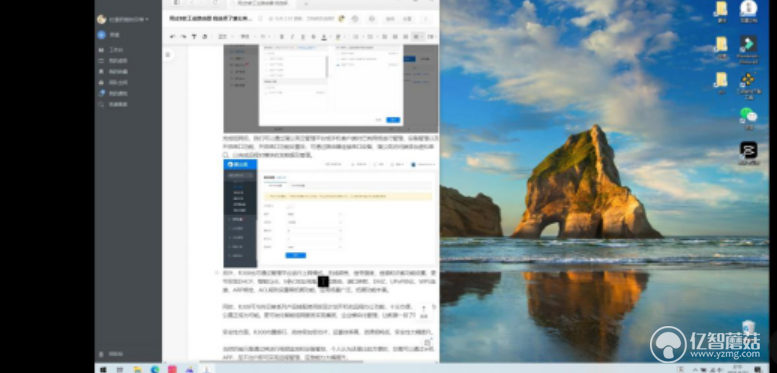Click the back-to-top arrow button
777x373 pixels.
[424, 311]
